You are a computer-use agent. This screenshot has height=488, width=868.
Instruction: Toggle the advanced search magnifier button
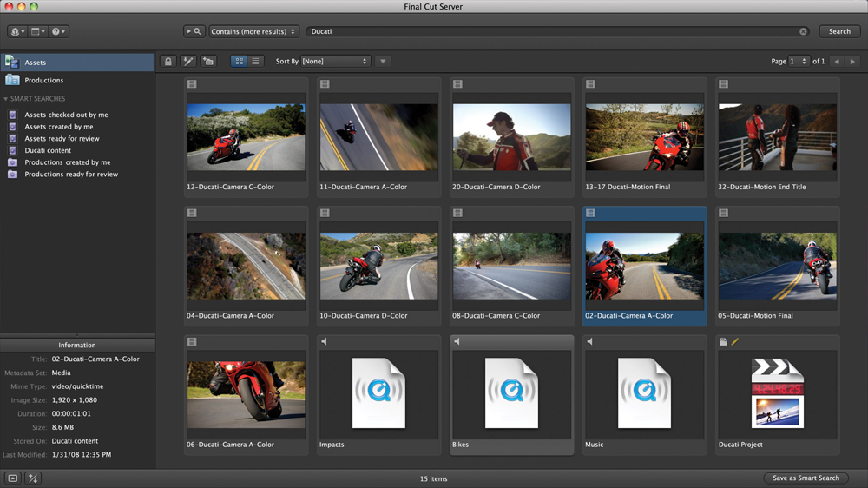coord(194,31)
